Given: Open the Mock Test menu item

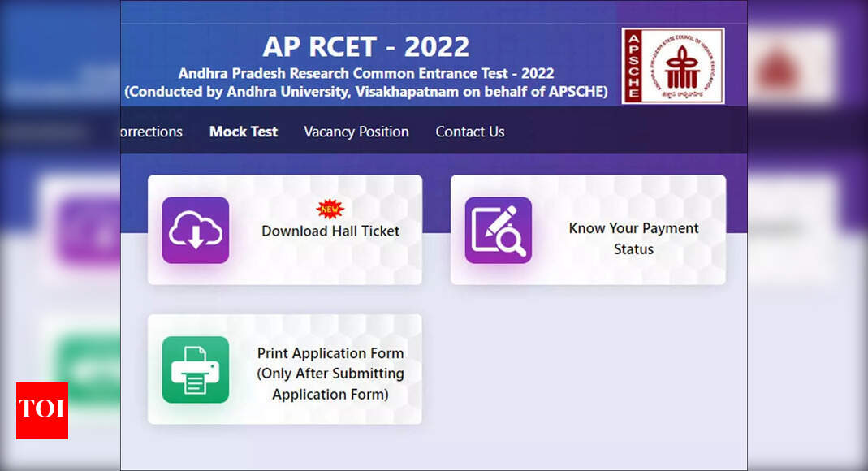Looking at the screenshot, I should (244, 131).
